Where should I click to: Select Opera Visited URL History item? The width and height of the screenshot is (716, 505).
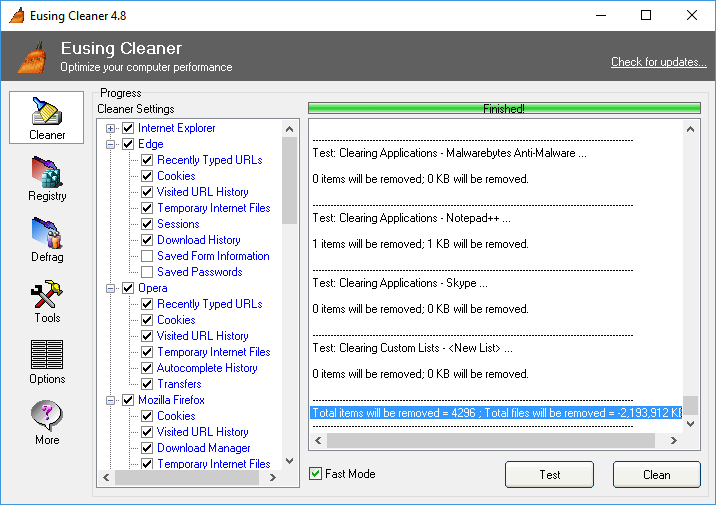pyautogui.click(x=203, y=336)
